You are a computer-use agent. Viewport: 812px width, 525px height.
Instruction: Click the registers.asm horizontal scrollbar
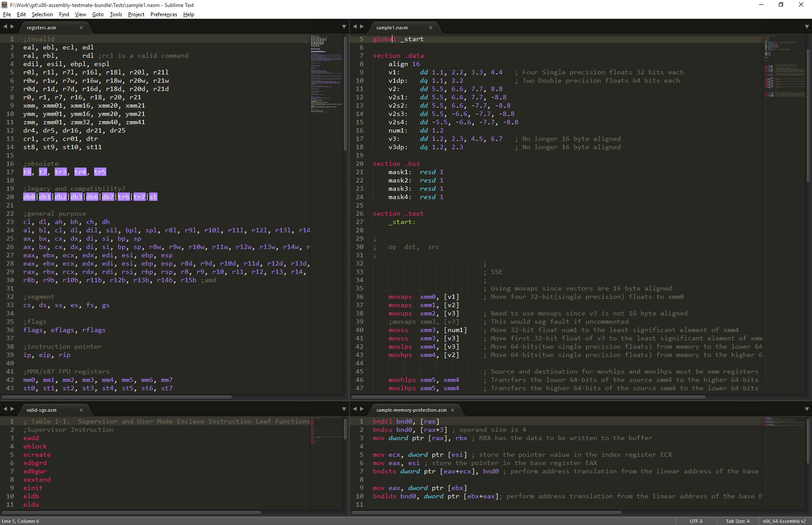pos(116,397)
